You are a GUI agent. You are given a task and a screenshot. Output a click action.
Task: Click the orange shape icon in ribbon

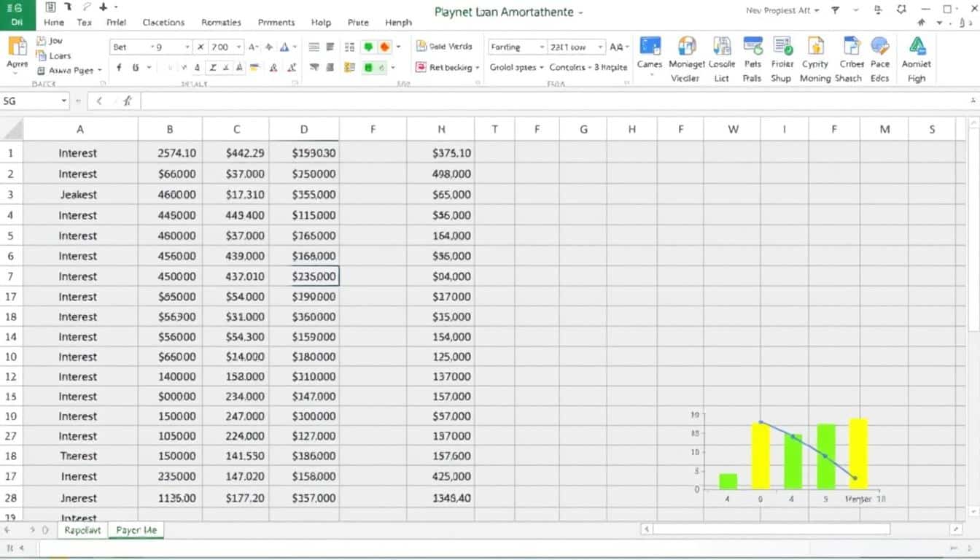385,47
